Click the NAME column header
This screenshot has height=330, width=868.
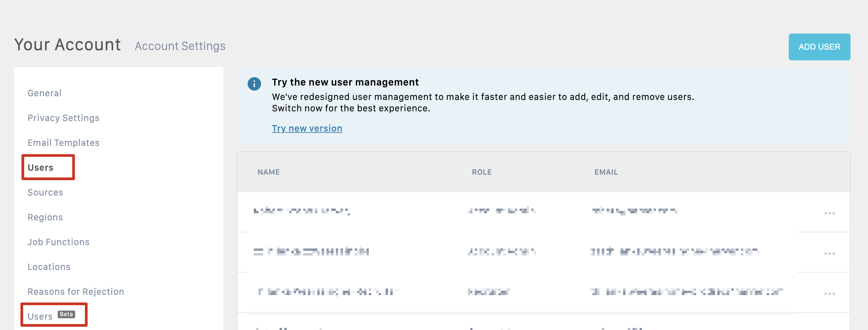(269, 172)
